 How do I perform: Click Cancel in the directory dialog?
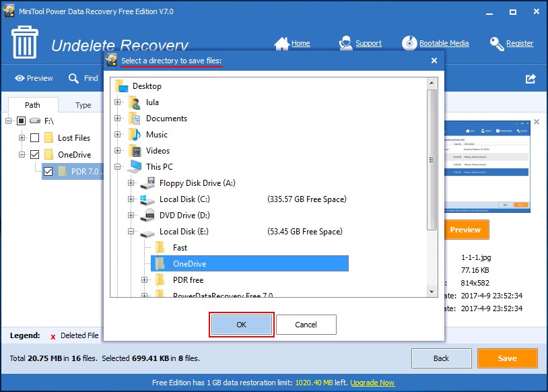point(306,325)
